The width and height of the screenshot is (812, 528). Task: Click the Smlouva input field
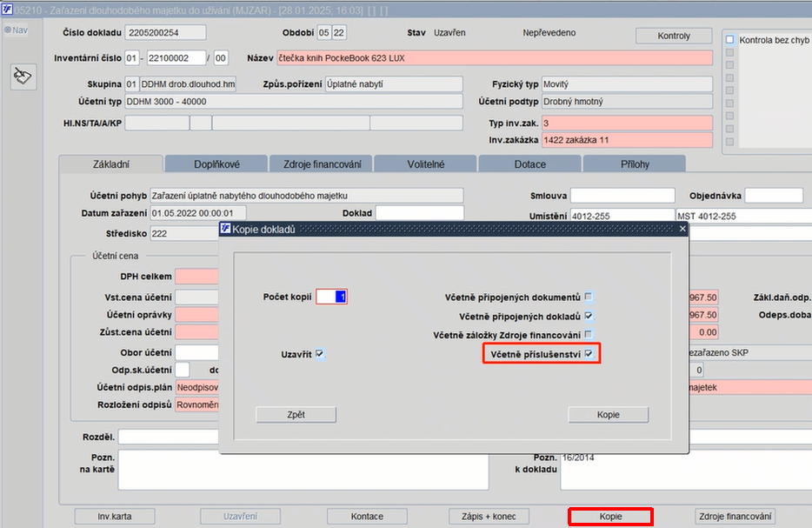click(623, 196)
